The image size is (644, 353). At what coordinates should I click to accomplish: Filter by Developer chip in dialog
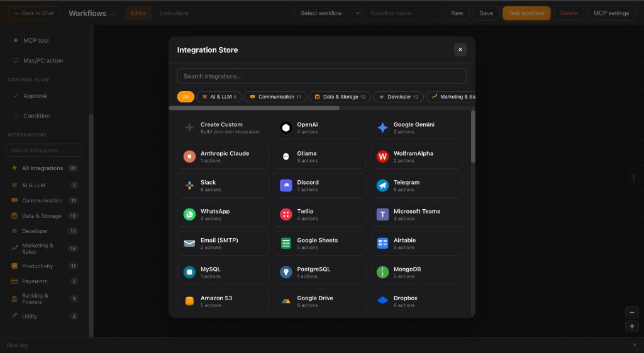point(398,97)
